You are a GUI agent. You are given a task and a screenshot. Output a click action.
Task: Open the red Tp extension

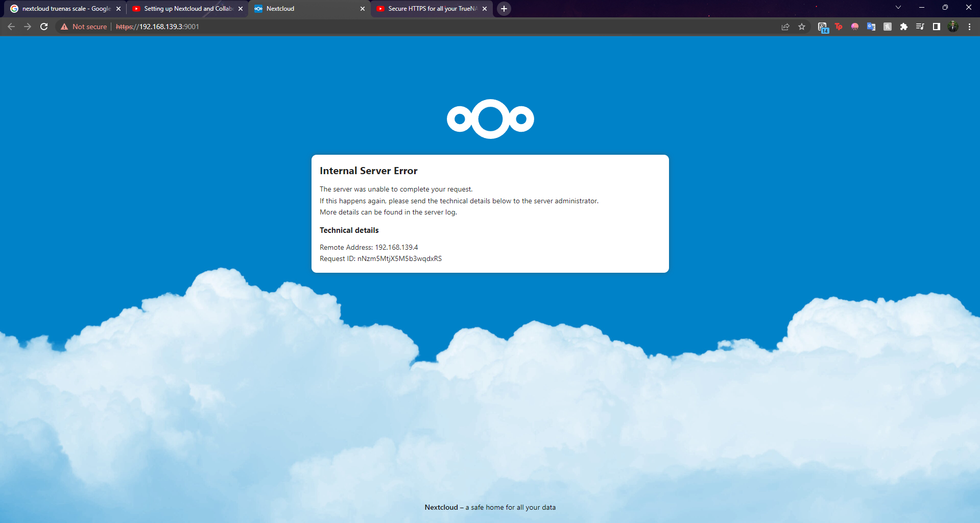839,27
